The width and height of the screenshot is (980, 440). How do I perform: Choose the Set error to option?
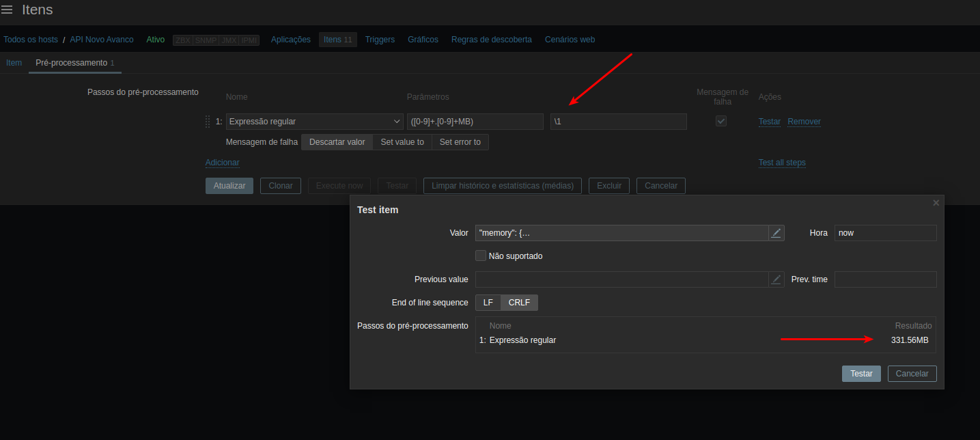tap(460, 142)
